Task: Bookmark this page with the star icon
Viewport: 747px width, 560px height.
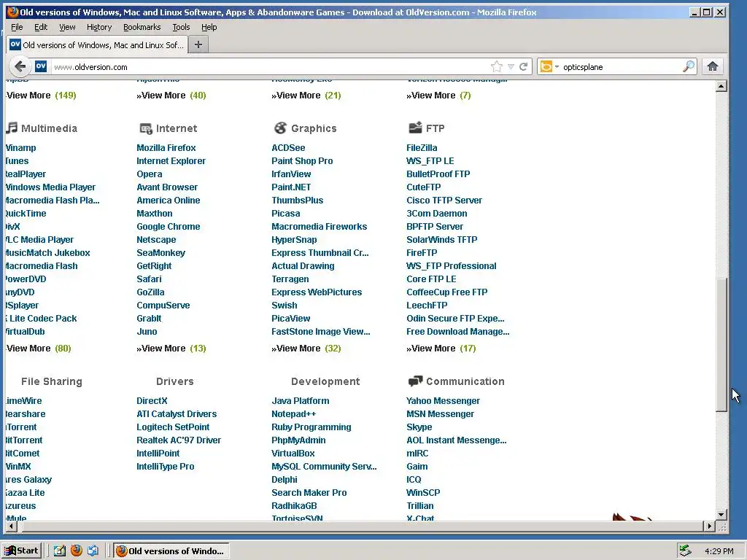Action: click(496, 66)
